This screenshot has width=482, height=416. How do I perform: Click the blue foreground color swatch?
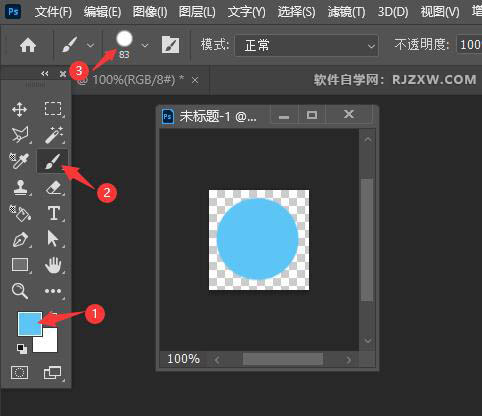pyautogui.click(x=30, y=324)
